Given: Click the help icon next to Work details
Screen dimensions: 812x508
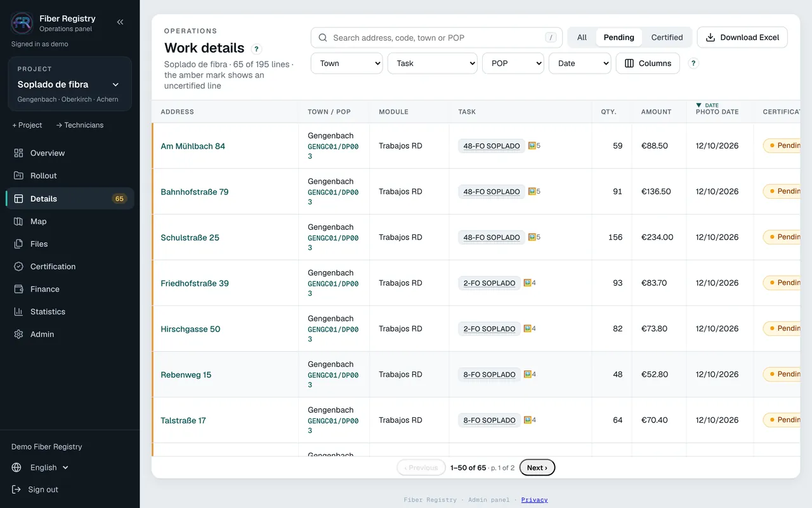Looking at the screenshot, I should click(256, 49).
